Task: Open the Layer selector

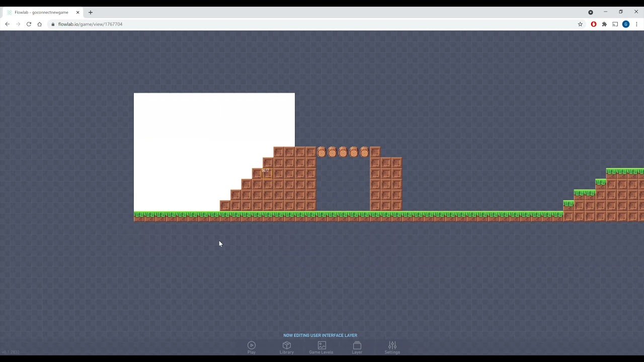Action: click(357, 347)
